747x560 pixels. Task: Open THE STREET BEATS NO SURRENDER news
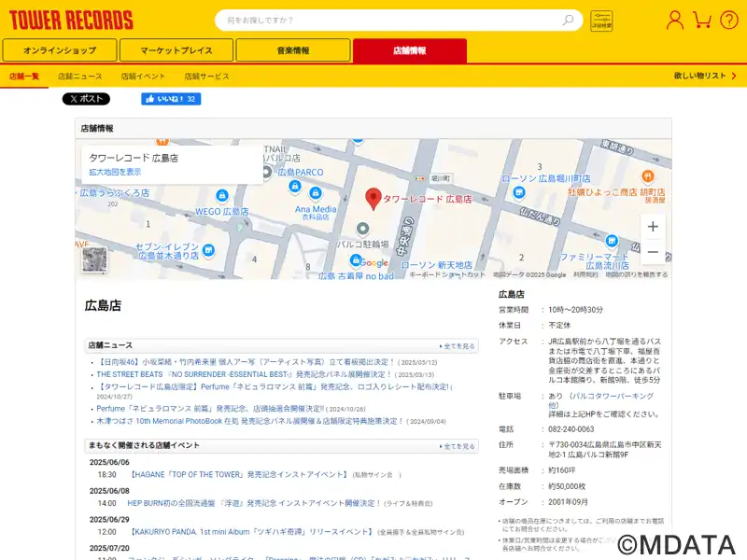coord(245,374)
